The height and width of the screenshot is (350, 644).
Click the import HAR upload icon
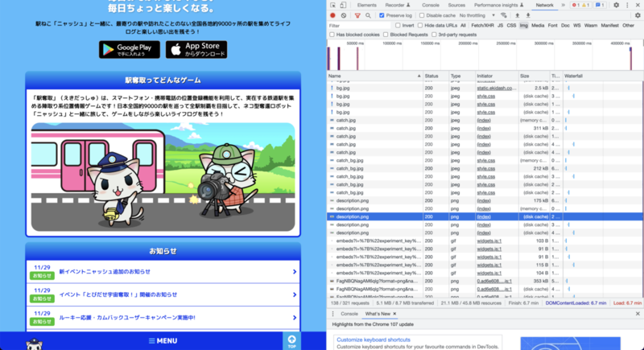point(517,15)
